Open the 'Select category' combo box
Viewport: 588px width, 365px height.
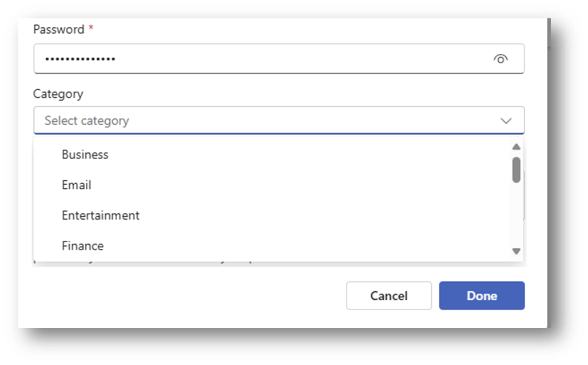pyautogui.click(x=279, y=120)
